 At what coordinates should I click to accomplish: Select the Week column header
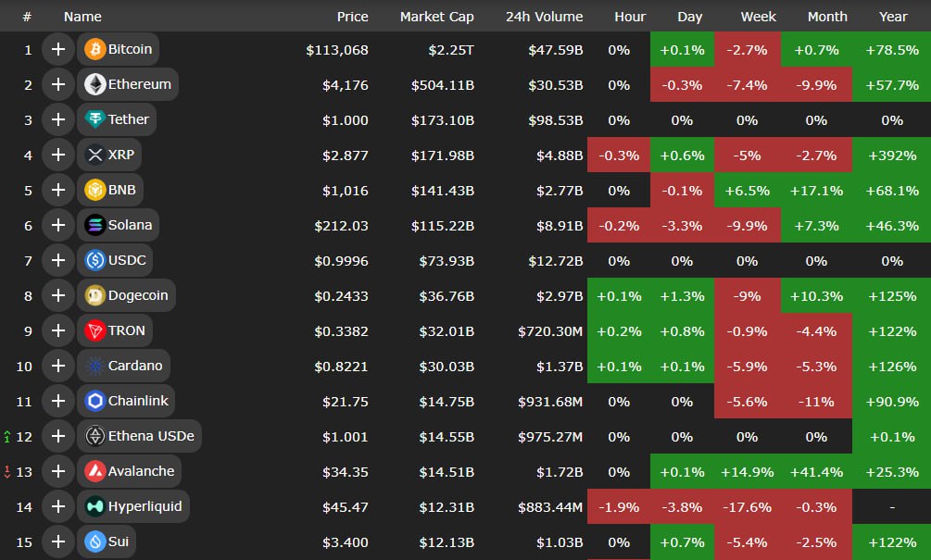point(757,17)
